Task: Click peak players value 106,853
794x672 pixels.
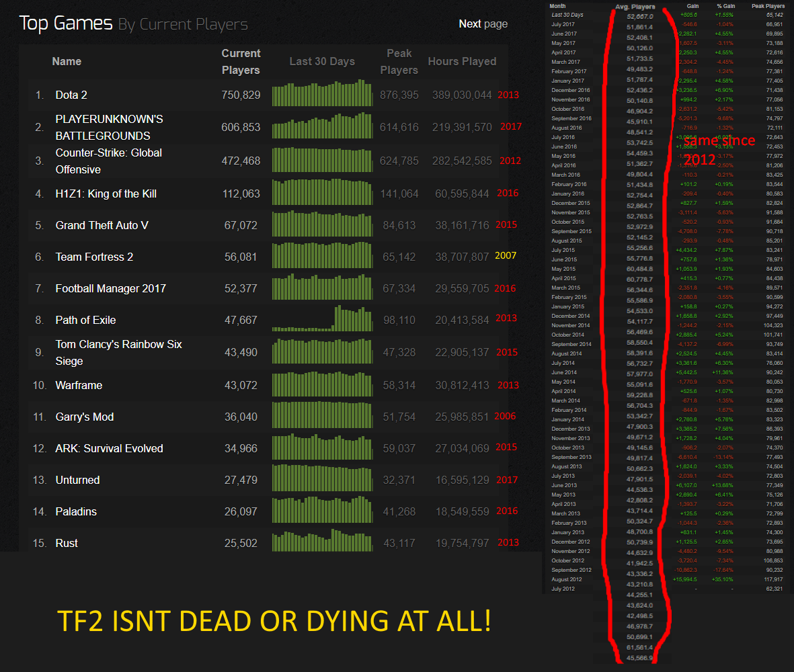Action: coord(773,560)
